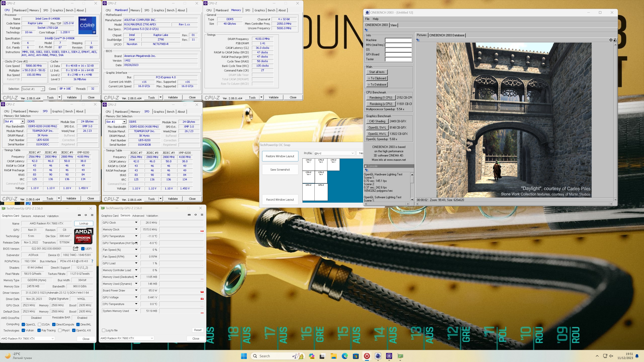The height and width of the screenshot is (362, 644).
Task: Open the OC Snap Profile gpu-z dropdown
Action: pos(334,153)
